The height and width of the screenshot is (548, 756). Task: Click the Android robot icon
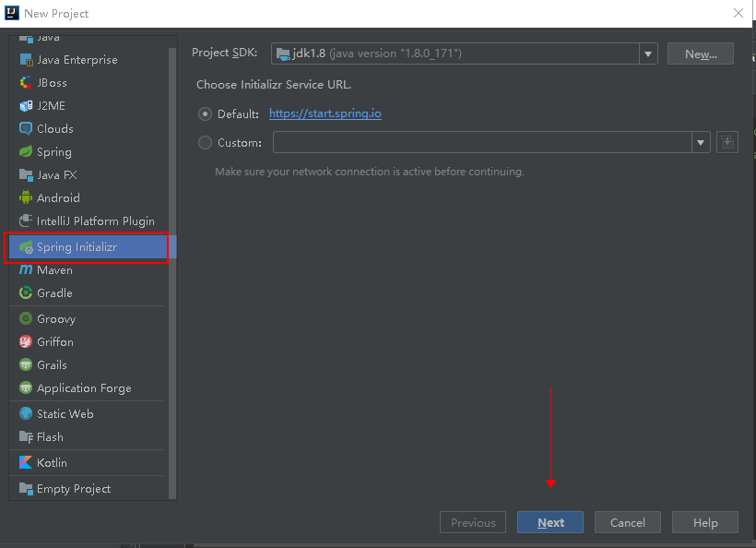pyautogui.click(x=26, y=197)
